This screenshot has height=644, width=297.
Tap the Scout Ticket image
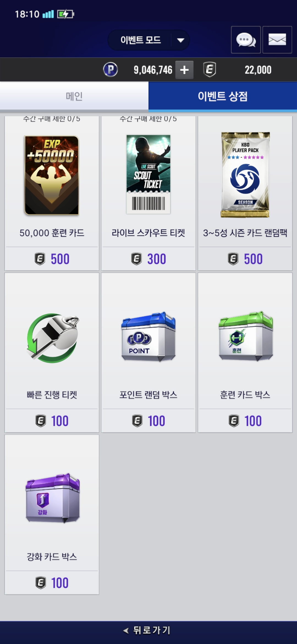coord(148,174)
